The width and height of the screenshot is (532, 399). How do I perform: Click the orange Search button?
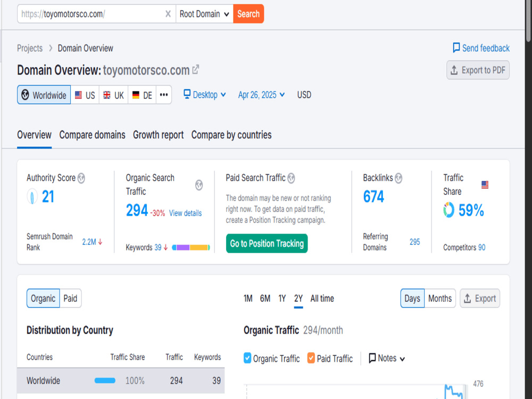click(x=248, y=14)
